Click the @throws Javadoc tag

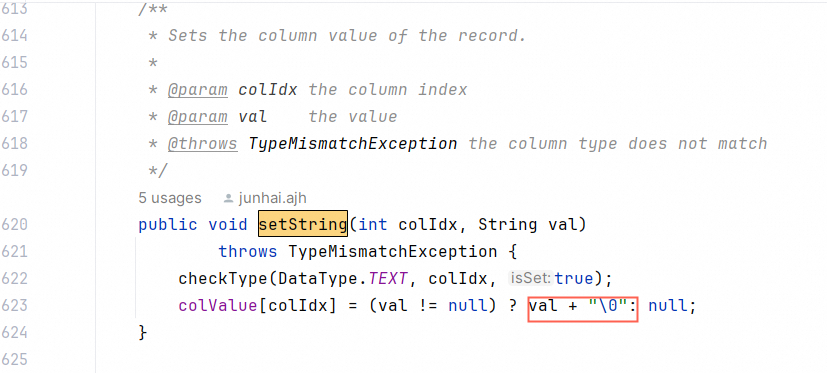203,144
